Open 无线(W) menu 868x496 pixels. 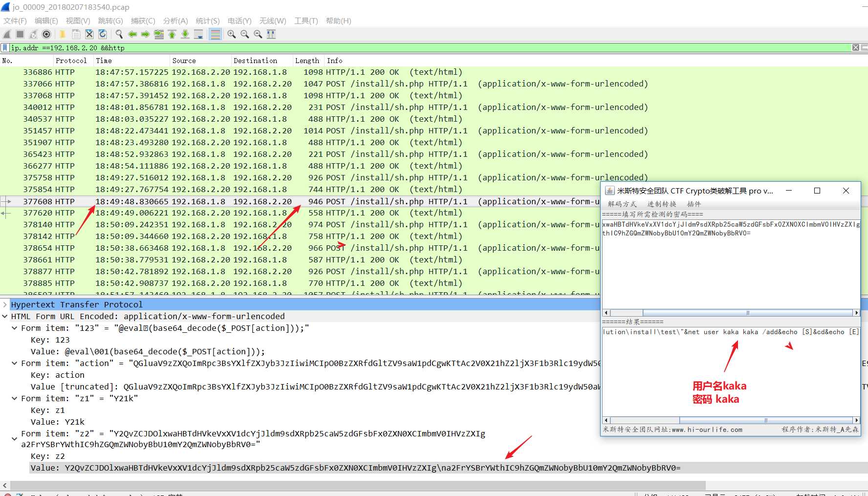coord(273,21)
